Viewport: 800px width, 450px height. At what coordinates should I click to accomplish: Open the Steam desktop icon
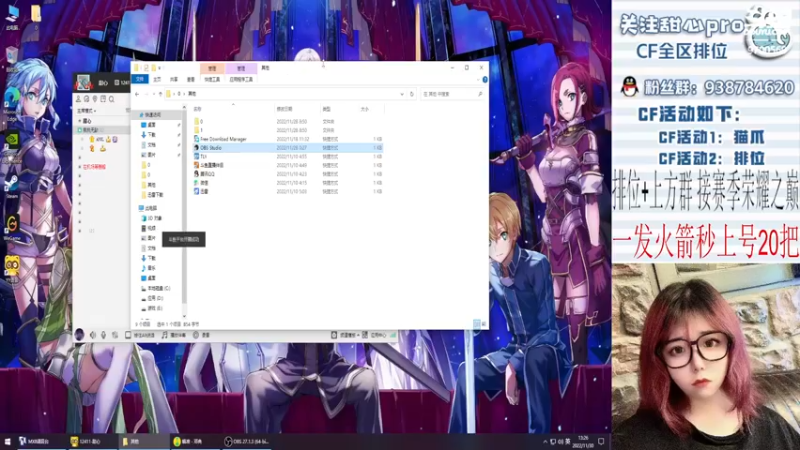coord(12,187)
